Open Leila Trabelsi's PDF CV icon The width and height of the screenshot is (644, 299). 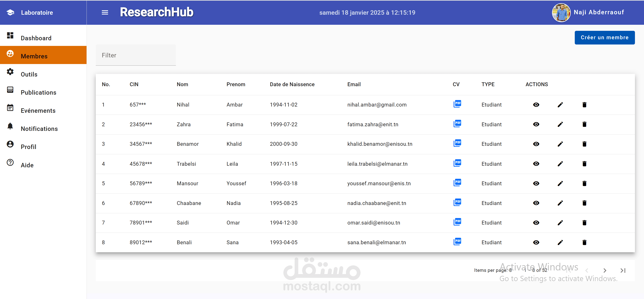click(x=457, y=163)
